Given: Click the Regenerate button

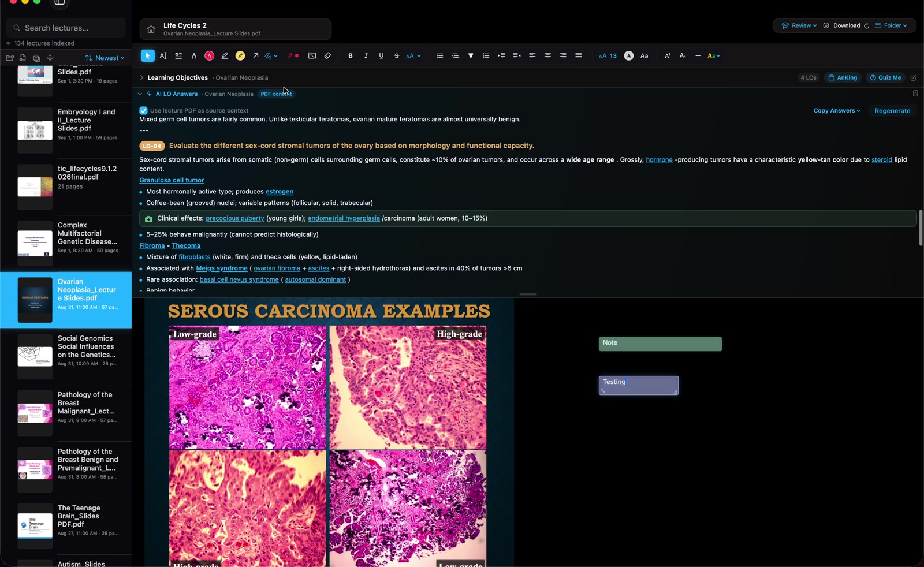Looking at the screenshot, I should click(892, 111).
